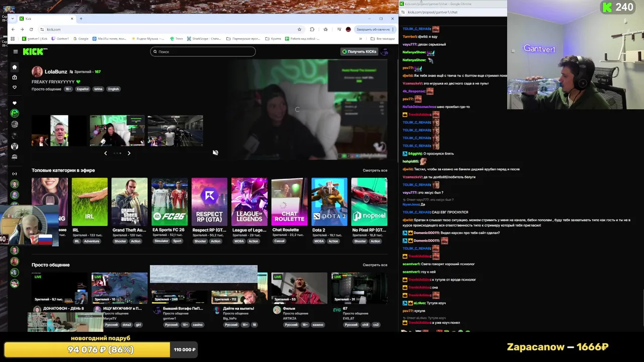The image size is (644, 362).
Task: Open the tab search dropdown in Chrome
Action: [13, 19]
